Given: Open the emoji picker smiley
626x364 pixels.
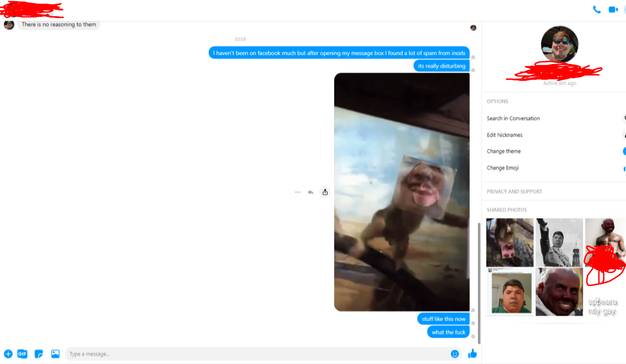Looking at the screenshot, I should [x=455, y=354].
